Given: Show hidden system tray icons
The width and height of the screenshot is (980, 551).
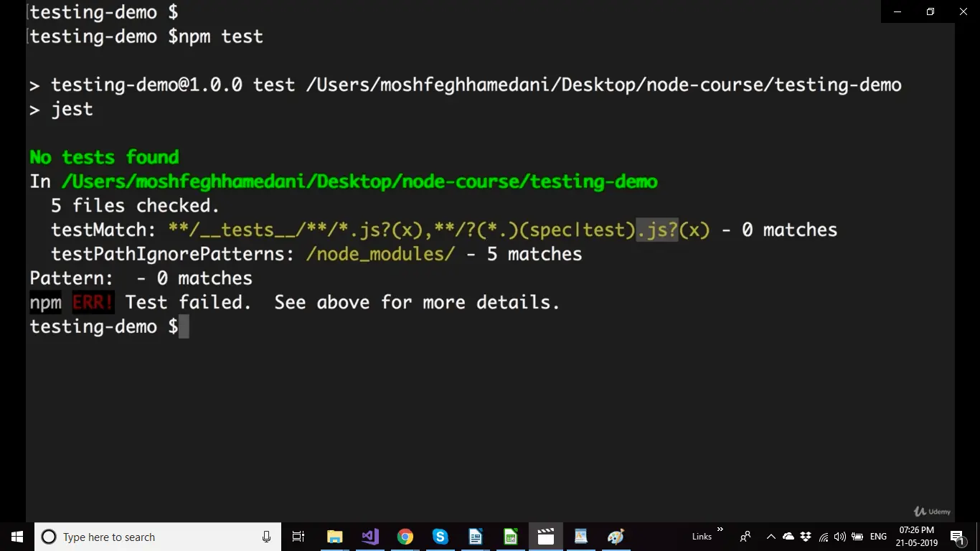Looking at the screenshot, I should coord(771,537).
